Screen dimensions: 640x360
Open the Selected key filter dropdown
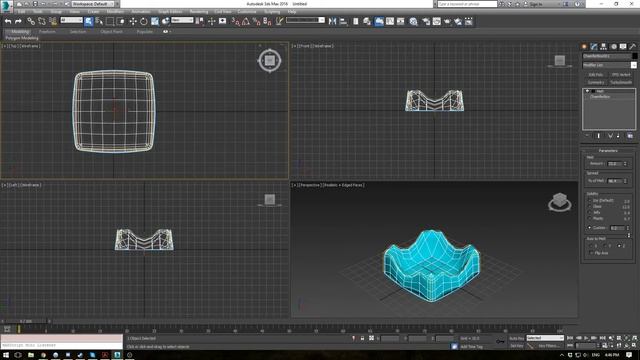tap(545, 338)
